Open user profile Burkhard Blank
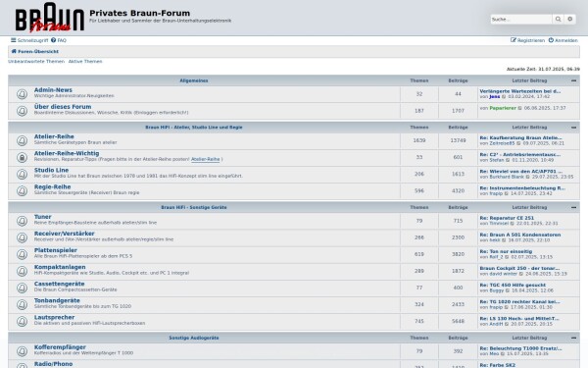The image size is (588, 368). point(507,177)
